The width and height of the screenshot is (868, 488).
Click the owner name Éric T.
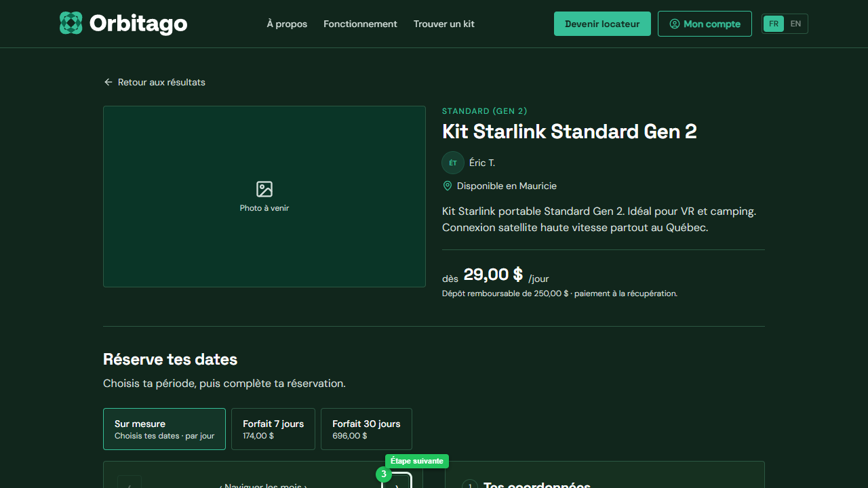[x=482, y=163]
